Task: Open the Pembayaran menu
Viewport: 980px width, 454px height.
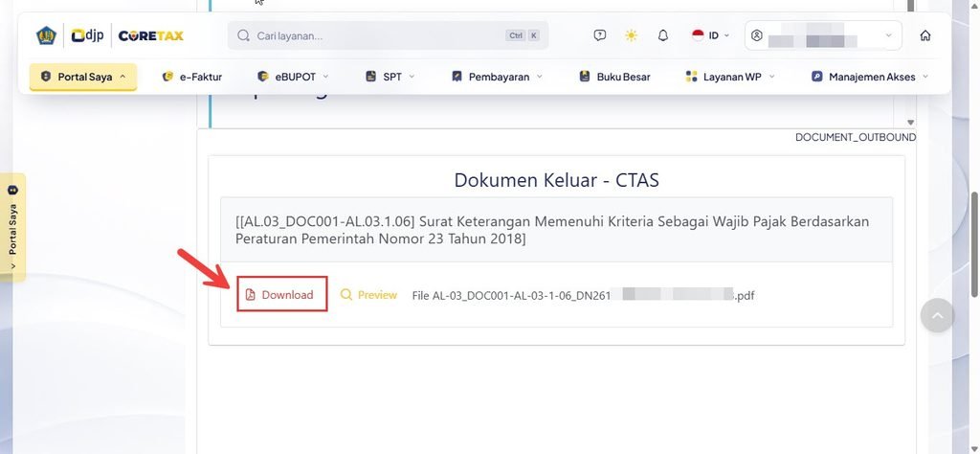Action: pos(497,77)
